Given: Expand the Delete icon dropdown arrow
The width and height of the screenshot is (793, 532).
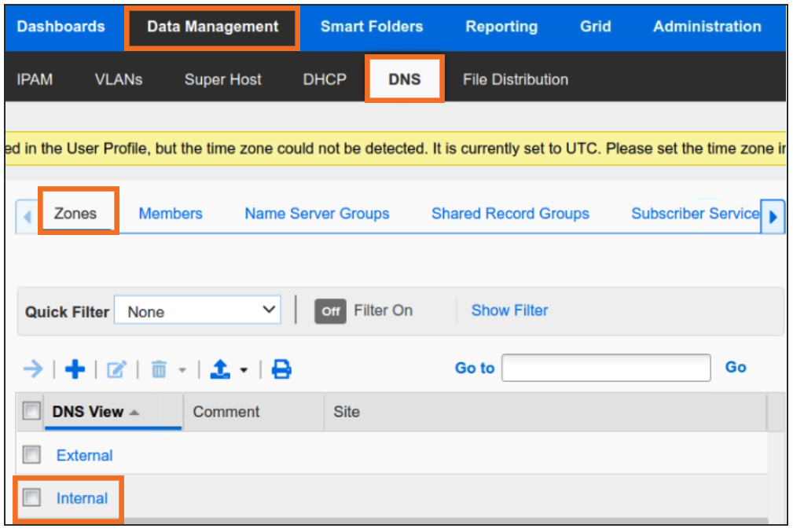Looking at the screenshot, I should [x=182, y=369].
